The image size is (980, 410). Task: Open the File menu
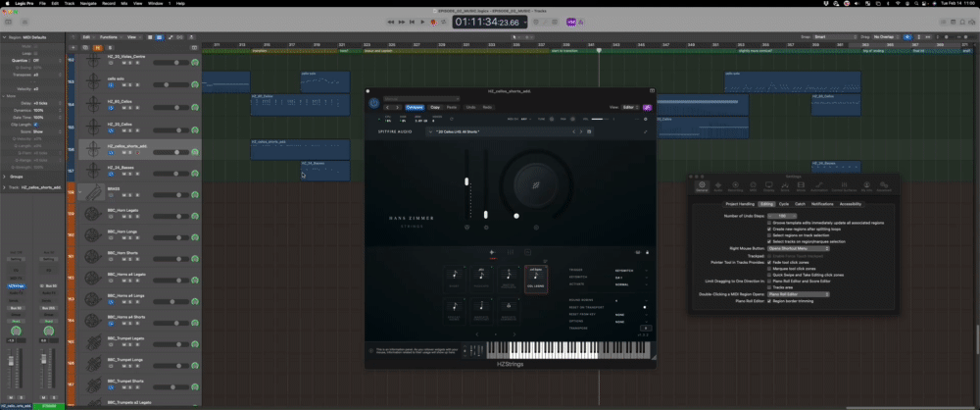click(42, 3)
